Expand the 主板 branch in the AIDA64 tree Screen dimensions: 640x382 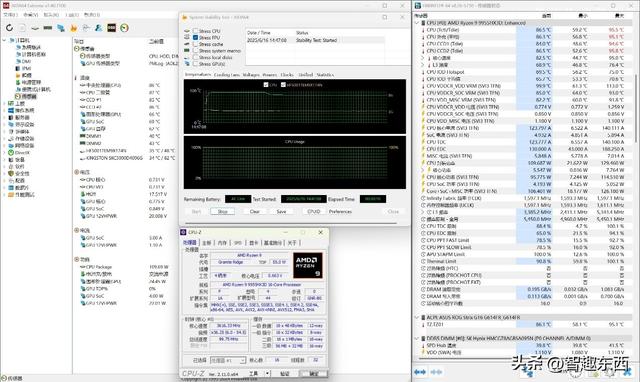click(4, 103)
